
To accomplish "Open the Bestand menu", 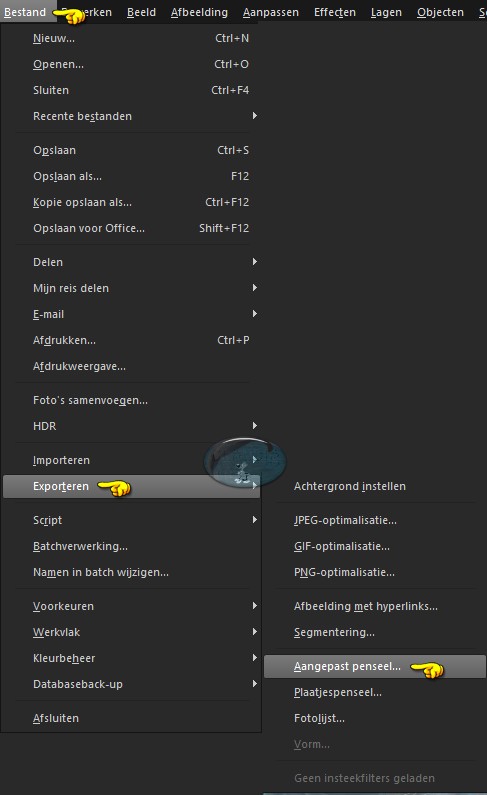I will point(25,12).
